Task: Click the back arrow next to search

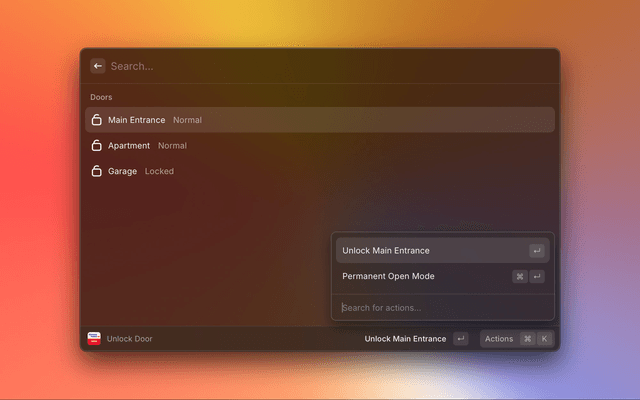Action: (x=98, y=66)
